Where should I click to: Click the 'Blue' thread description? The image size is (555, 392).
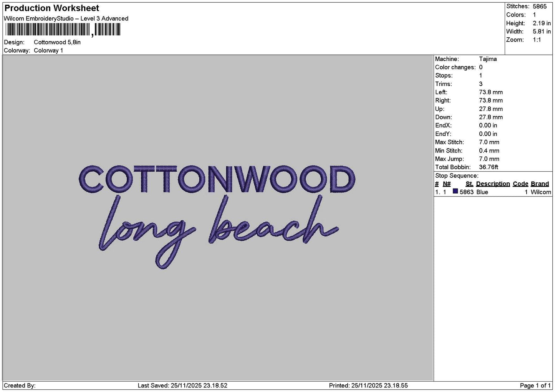482,192
